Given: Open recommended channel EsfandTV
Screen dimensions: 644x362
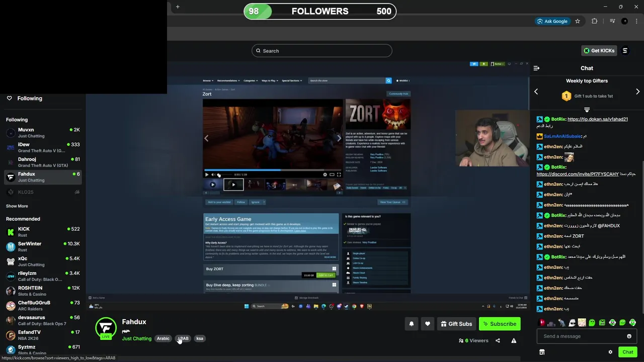Looking at the screenshot, I should 43,335.
